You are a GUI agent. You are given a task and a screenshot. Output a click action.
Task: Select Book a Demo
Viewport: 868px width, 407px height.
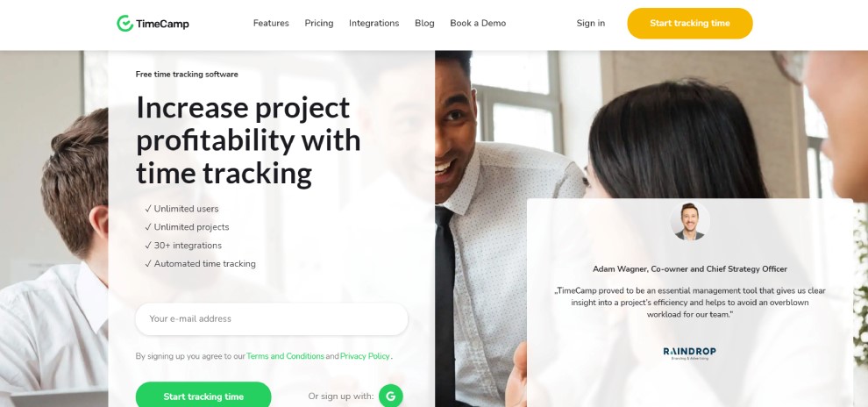click(478, 24)
